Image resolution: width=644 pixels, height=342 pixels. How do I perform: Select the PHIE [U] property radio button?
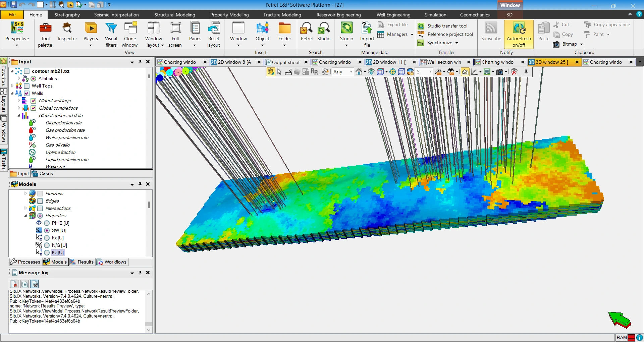(47, 223)
